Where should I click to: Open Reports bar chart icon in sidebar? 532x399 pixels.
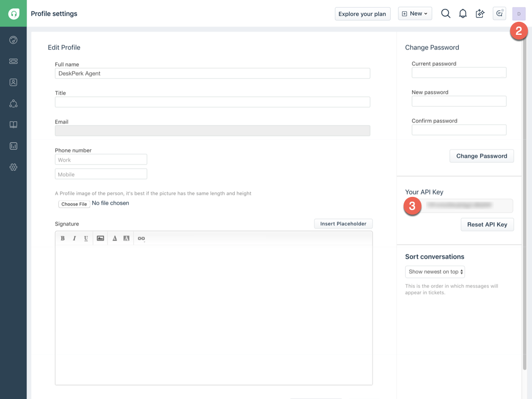click(14, 146)
